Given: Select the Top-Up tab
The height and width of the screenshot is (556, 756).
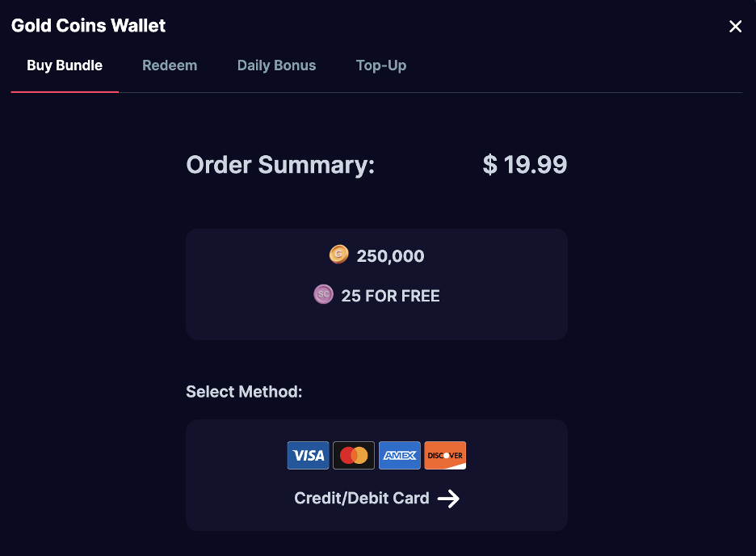Looking at the screenshot, I should (381, 65).
